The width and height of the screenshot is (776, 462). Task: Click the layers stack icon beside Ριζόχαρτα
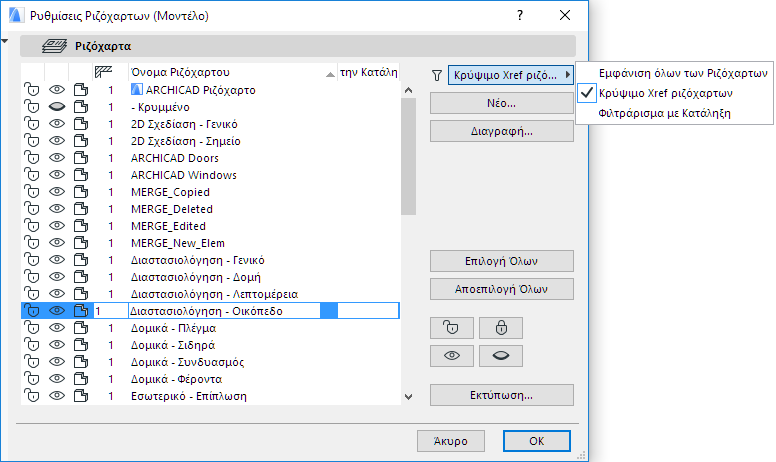54,46
